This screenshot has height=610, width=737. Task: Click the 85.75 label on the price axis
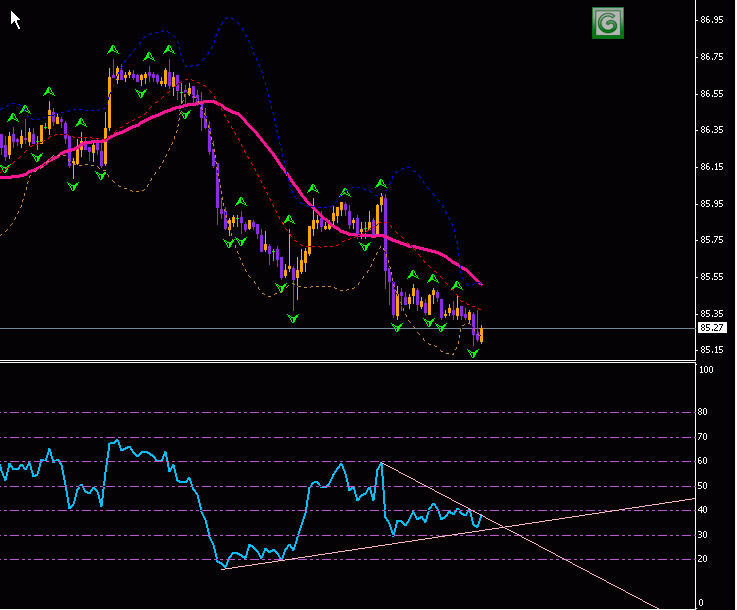pyautogui.click(x=712, y=240)
